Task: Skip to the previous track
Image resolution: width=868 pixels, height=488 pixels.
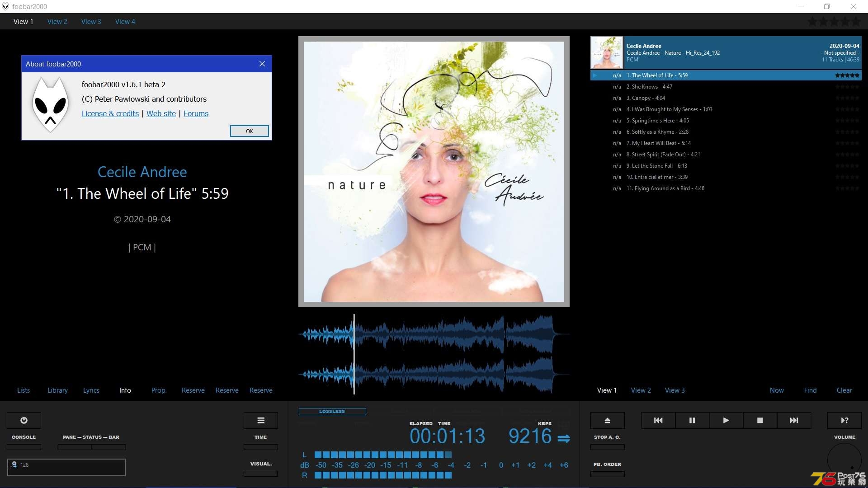Action: [658, 420]
